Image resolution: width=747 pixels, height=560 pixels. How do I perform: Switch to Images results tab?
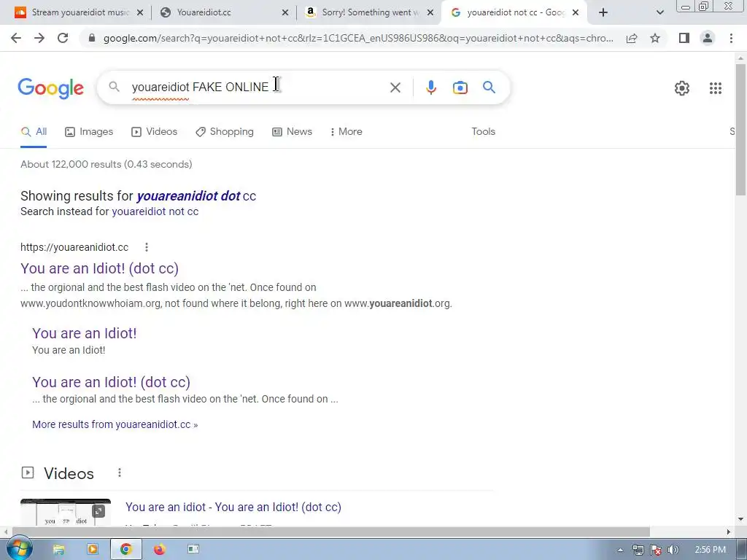point(89,132)
